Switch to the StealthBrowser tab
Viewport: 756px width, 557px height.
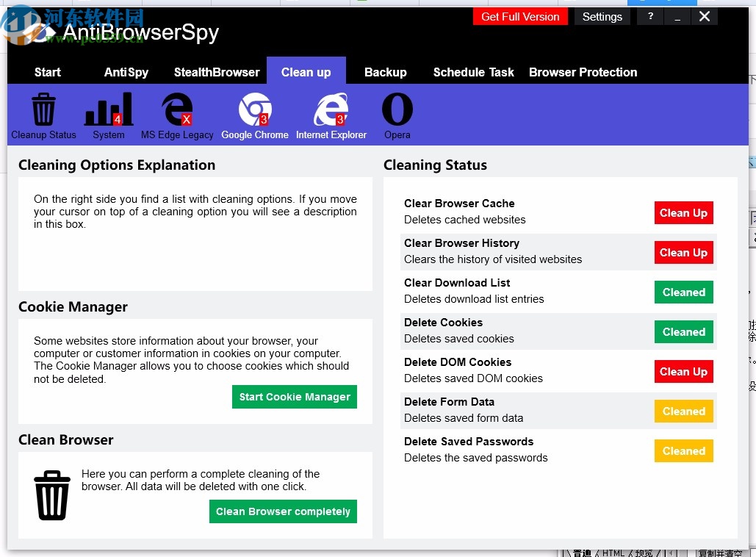tap(217, 72)
